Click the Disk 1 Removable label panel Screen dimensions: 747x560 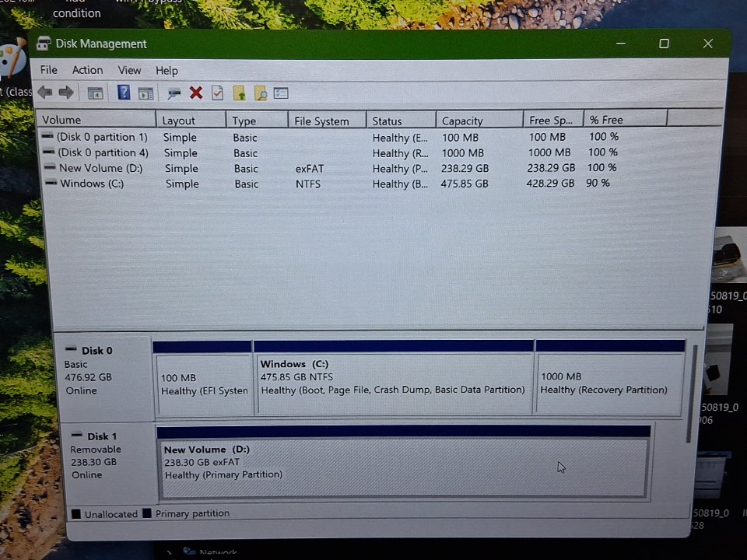110,463
